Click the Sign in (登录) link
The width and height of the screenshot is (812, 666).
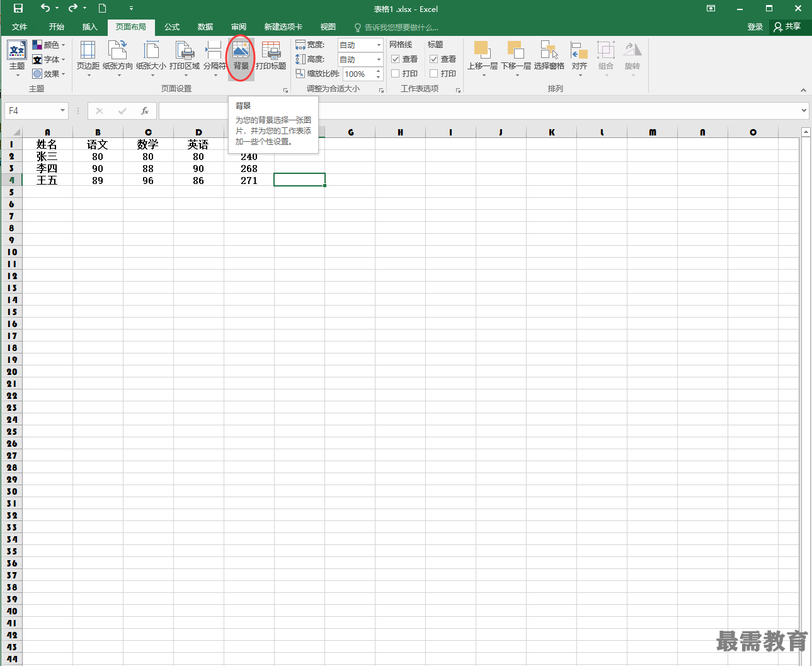click(755, 27)
